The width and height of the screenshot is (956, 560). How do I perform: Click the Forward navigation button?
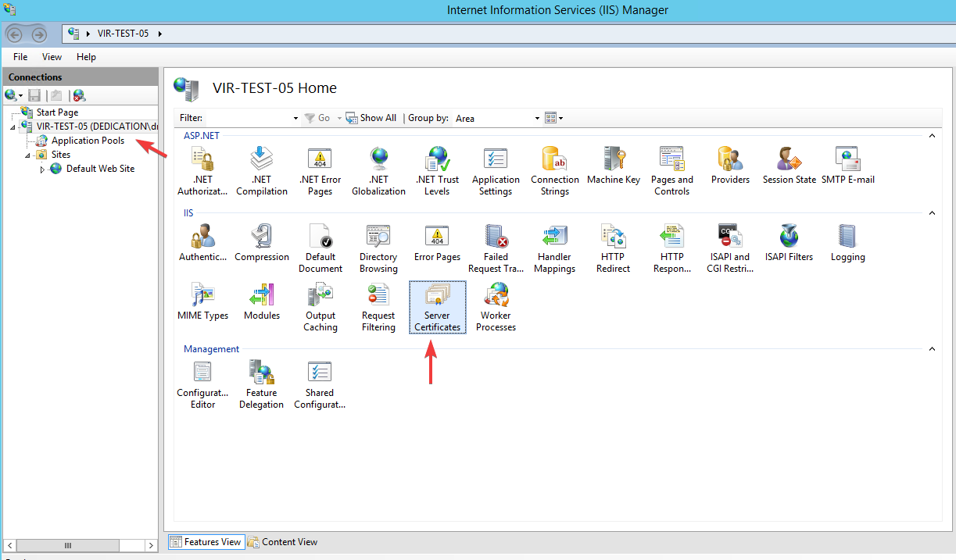click(39, 34)
